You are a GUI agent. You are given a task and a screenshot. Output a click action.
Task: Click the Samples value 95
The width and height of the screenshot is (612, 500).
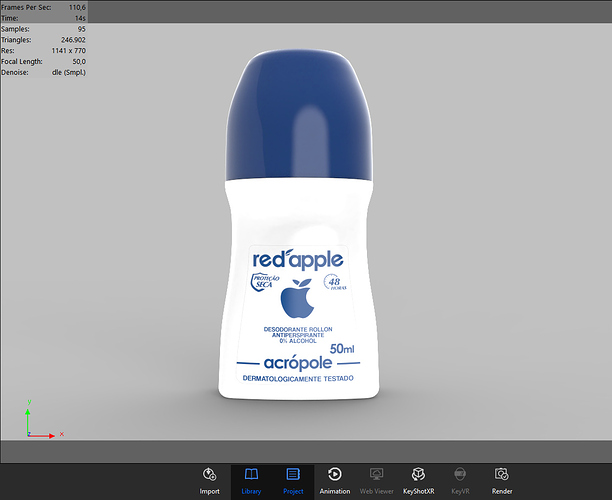point(81,29)
